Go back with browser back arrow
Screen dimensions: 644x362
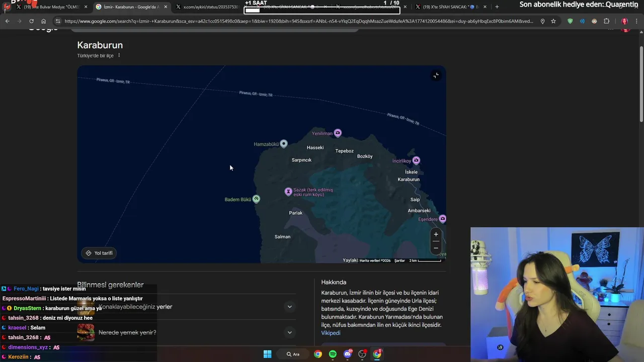tap(7, 21)
